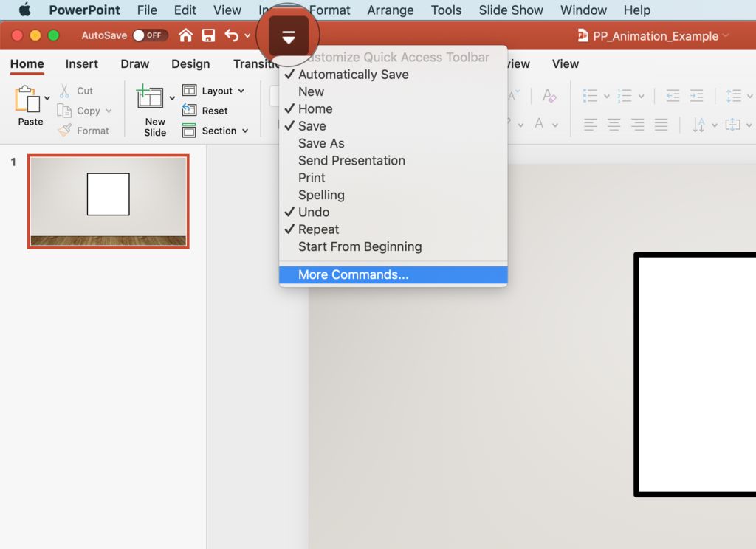The image size is (756, 549).
Task: Open the Apple menu
Action: tap(24, 10)
